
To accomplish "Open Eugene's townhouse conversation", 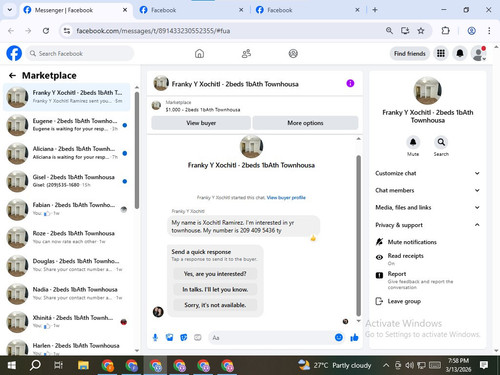I will (66, 125).
